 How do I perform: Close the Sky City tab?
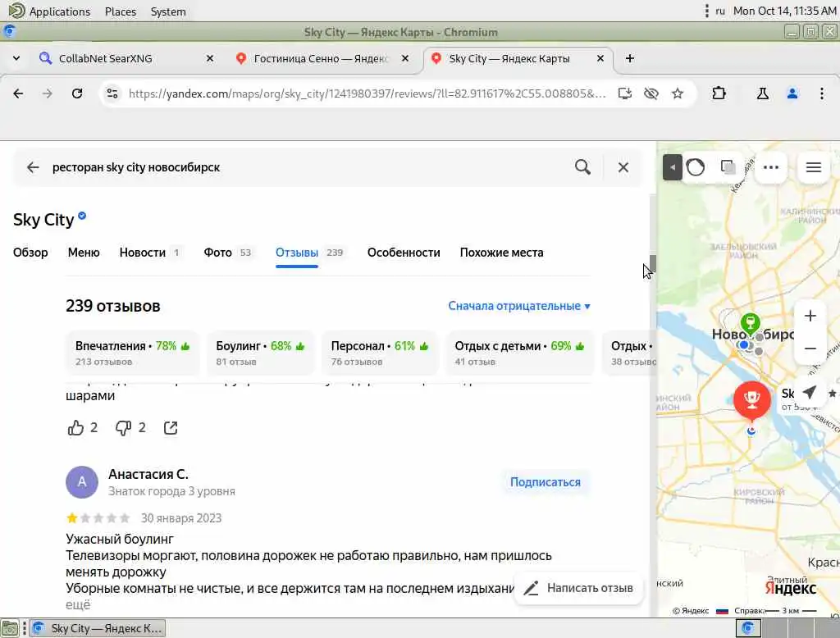tap(600, 58)
